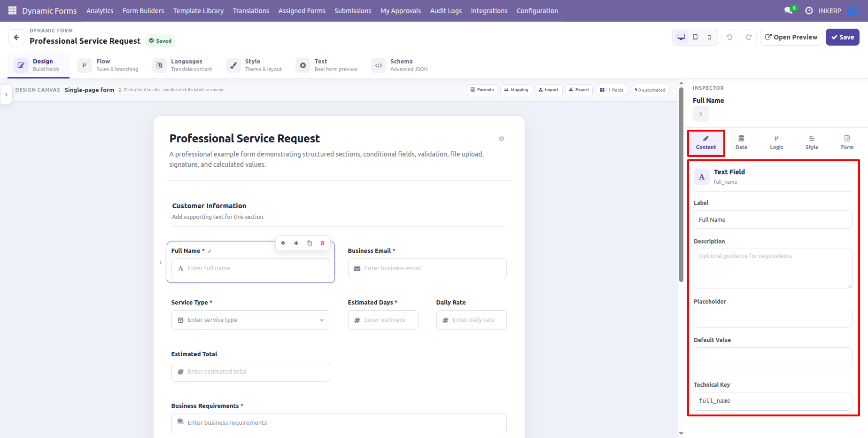Switch to the Languages tab
Viewport: 868px width, 438px height.
point(182,65)
